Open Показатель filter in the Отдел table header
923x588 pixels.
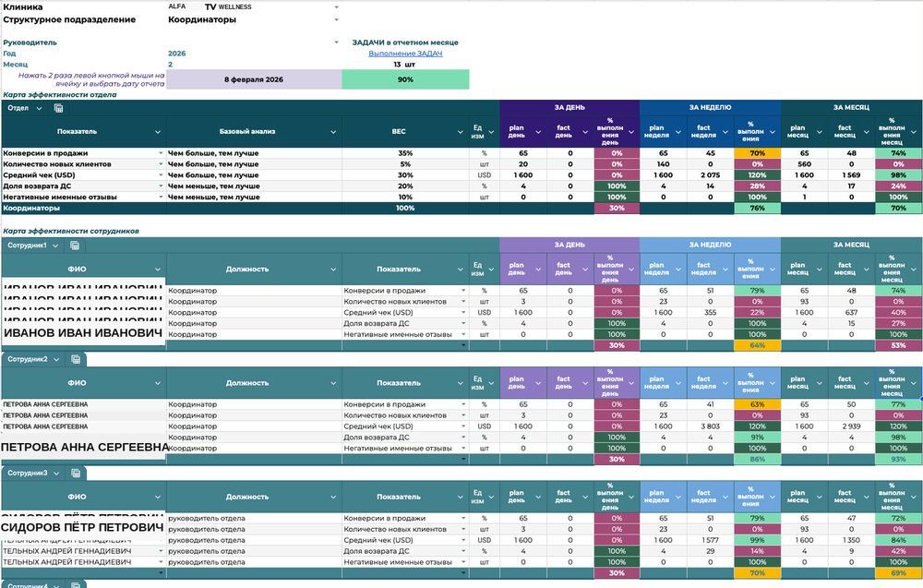point(158,132)
